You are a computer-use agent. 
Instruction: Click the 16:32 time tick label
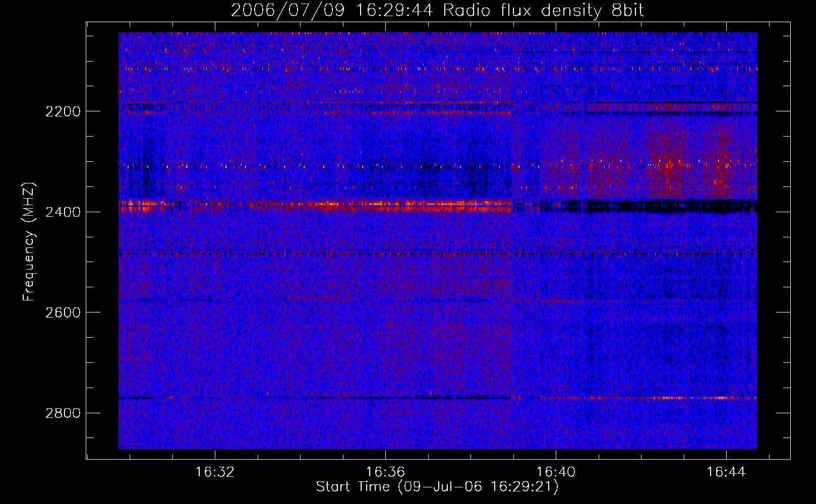click(215, 472)
